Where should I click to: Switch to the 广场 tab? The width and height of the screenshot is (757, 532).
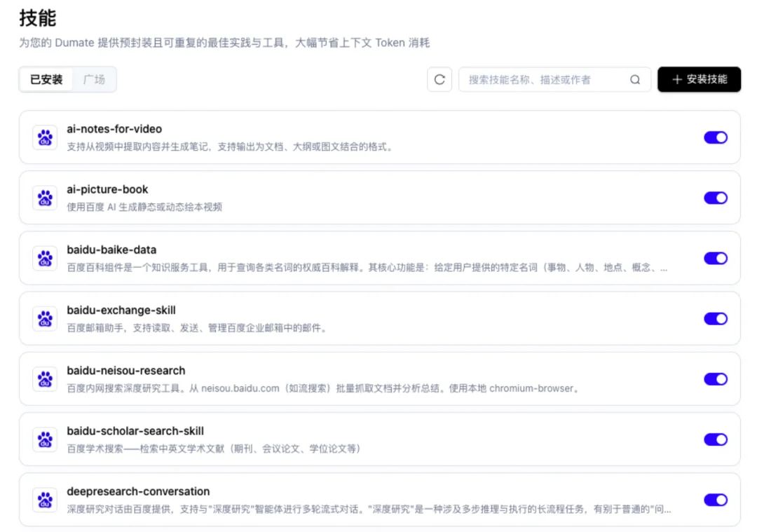pos(95,79)
